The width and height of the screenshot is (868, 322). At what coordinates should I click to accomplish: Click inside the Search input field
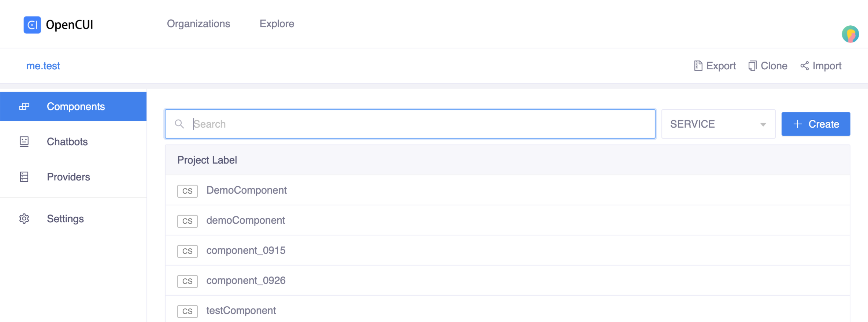366,124
